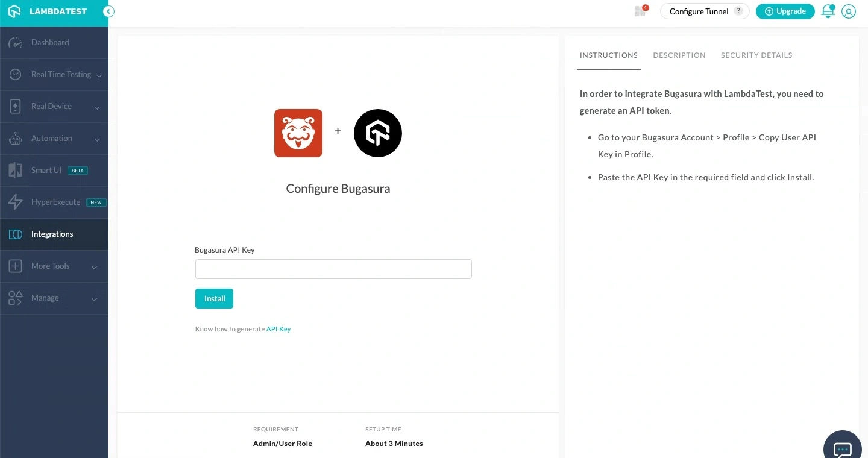This screenshot has width=868, height=458.
Task: Collapse the sidebar with the arrow button
Action: coord(108,11)
